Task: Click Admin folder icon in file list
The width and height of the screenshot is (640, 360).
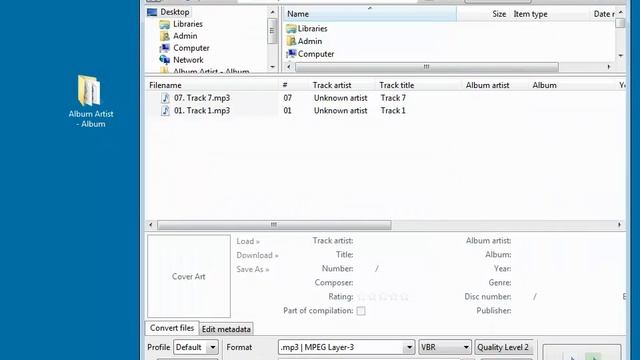Action: point(291,41)
